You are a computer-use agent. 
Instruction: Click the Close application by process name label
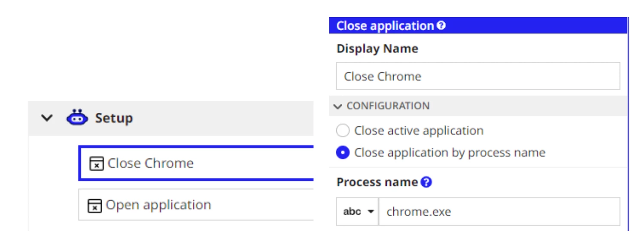tap(450, 153)
